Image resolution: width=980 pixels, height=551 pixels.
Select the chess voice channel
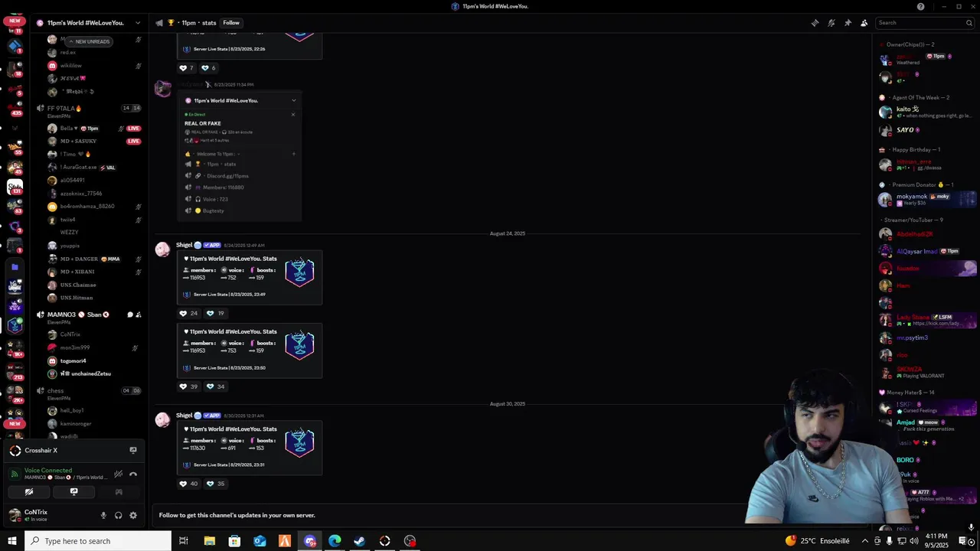(x=55, y=391)
